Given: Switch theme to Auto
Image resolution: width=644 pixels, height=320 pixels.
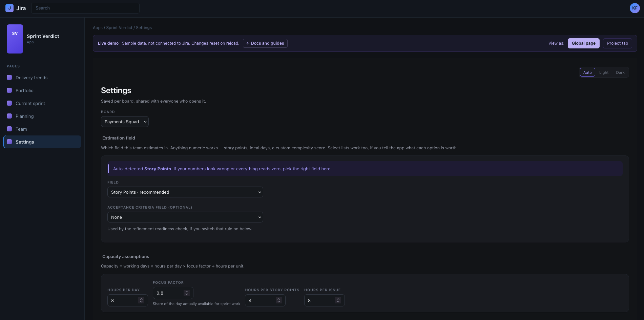Looking at the screenshot, I should click(587, 72).
